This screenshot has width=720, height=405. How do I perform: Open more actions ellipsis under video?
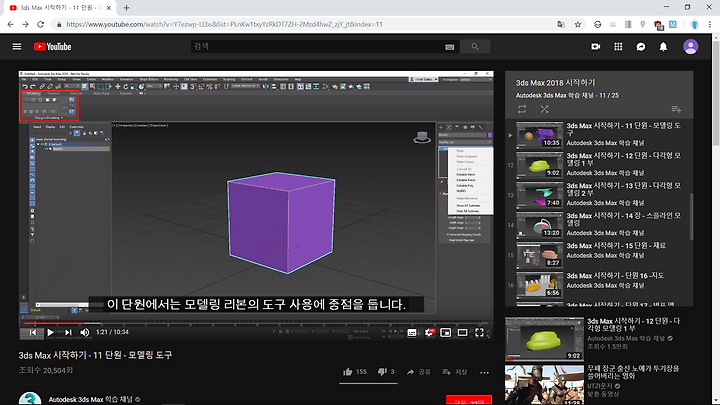[x=484, y=372]
